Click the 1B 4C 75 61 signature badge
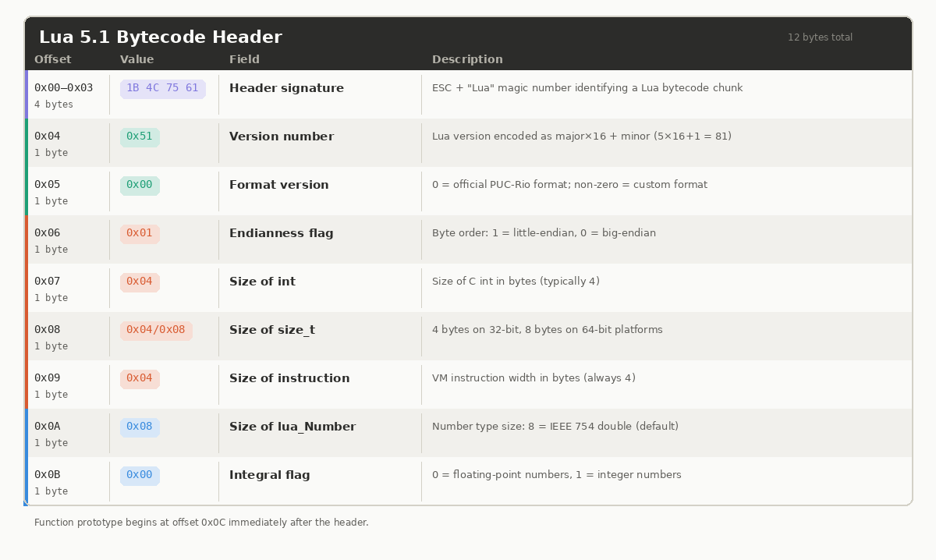The image size is (936, 560). pyautogui.click(x=162, y=87)
